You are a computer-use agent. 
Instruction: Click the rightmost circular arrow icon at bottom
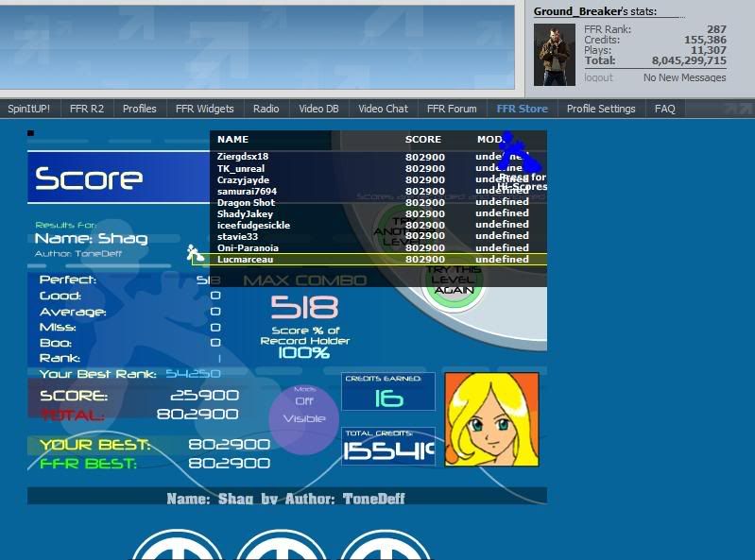click(385, 546)
